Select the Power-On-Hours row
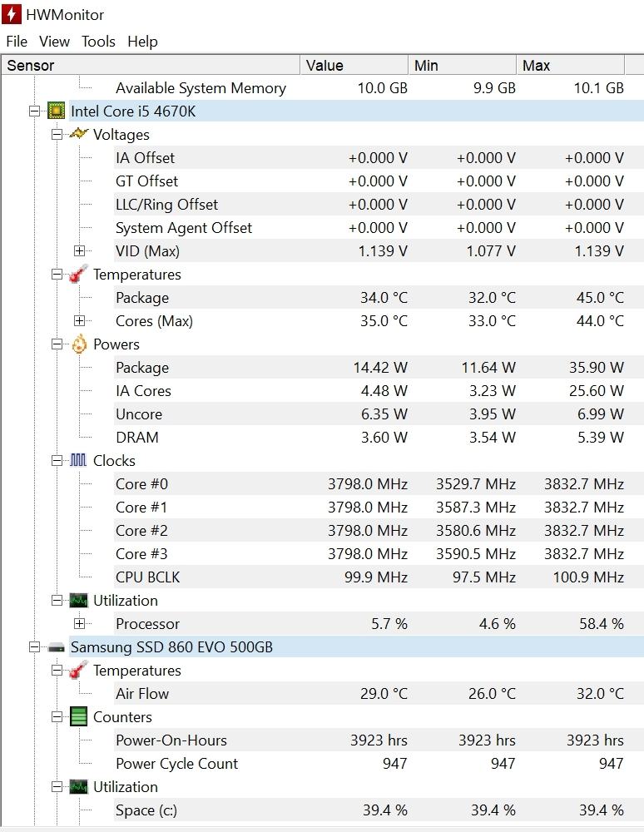 [171, 740]
